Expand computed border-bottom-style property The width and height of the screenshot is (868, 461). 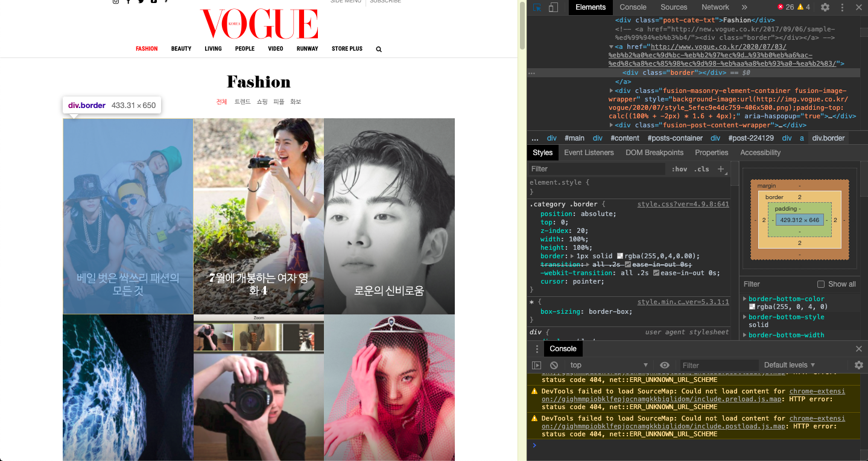pyautogui.click(x=745, y=317)
